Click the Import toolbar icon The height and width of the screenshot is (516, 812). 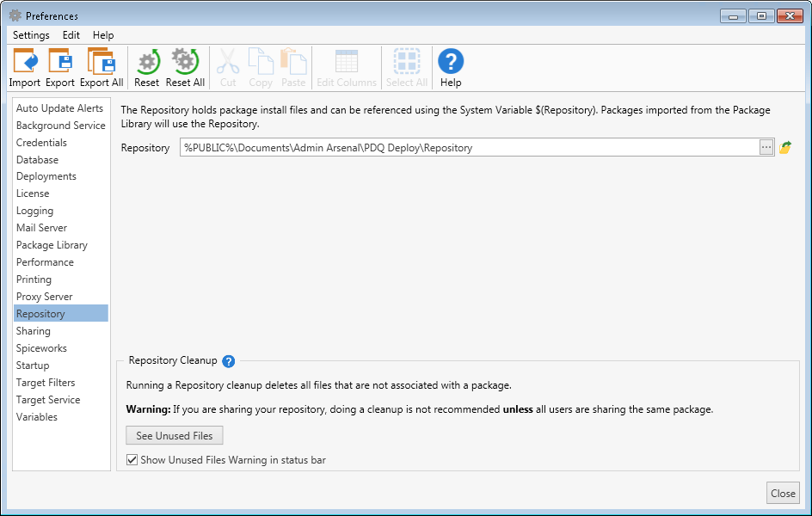25,68
